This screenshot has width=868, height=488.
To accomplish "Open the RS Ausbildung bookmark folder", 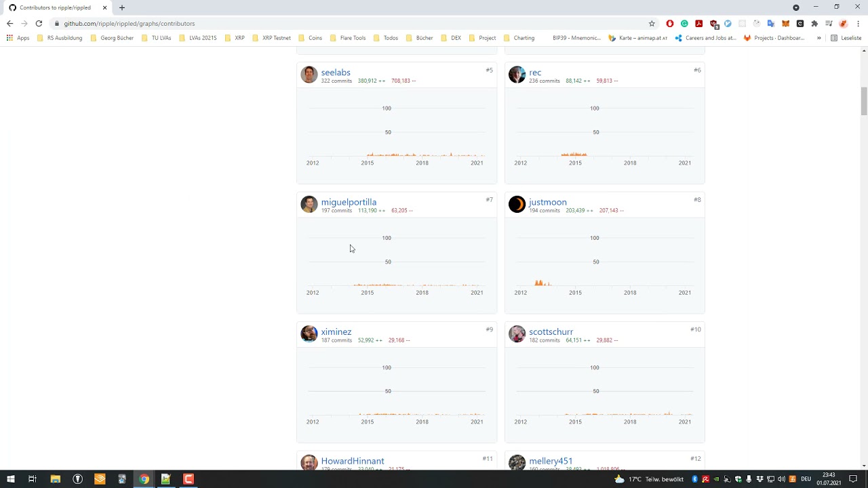I will [60, 38].
